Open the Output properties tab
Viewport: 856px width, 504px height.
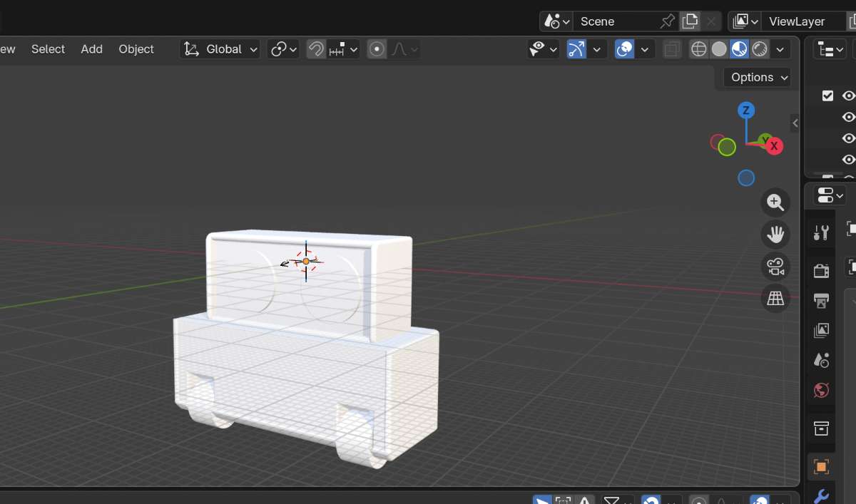821,300
